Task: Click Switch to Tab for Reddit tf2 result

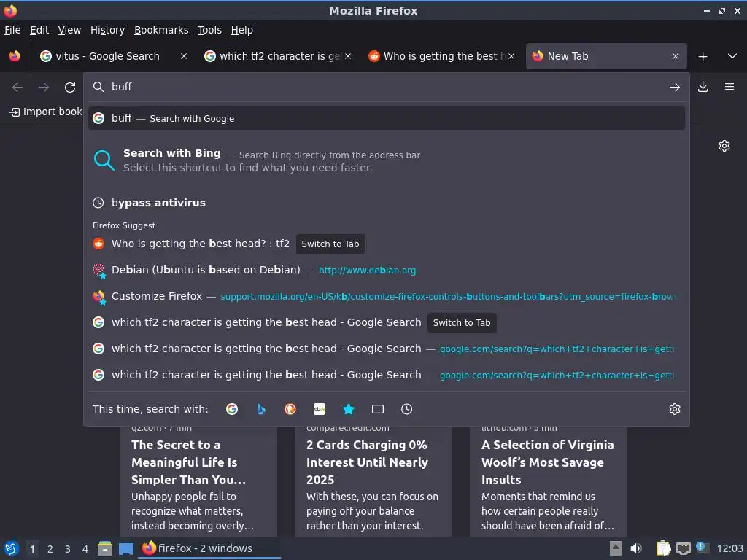Action: coord(330,244)
